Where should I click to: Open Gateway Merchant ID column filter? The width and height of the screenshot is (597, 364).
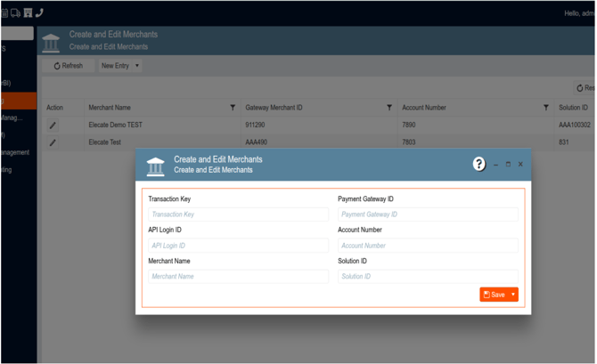click(x=389, y=108)
